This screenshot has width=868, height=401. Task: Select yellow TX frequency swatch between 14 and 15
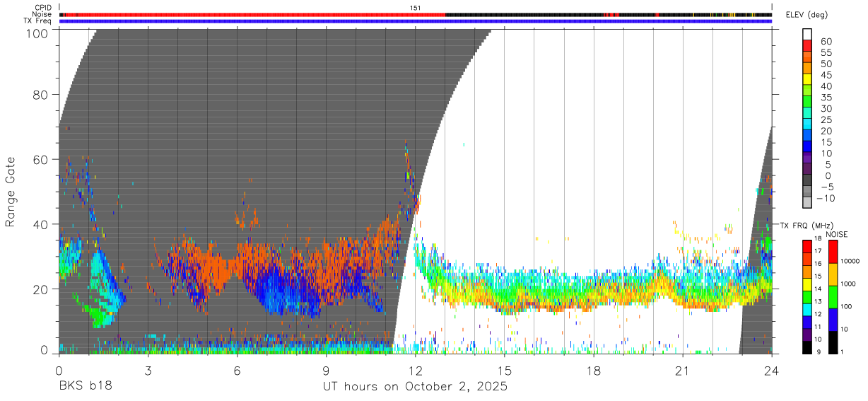[x=807, y=284]
